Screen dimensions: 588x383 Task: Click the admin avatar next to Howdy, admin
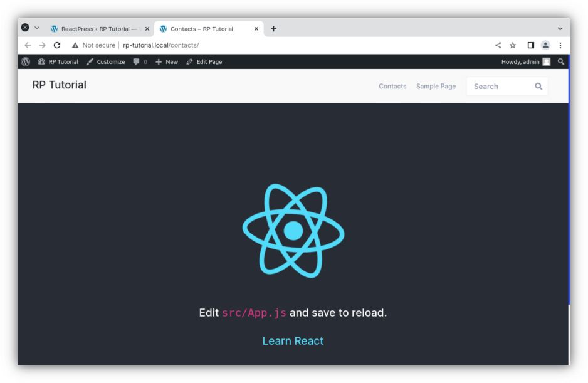click(545, 61)
